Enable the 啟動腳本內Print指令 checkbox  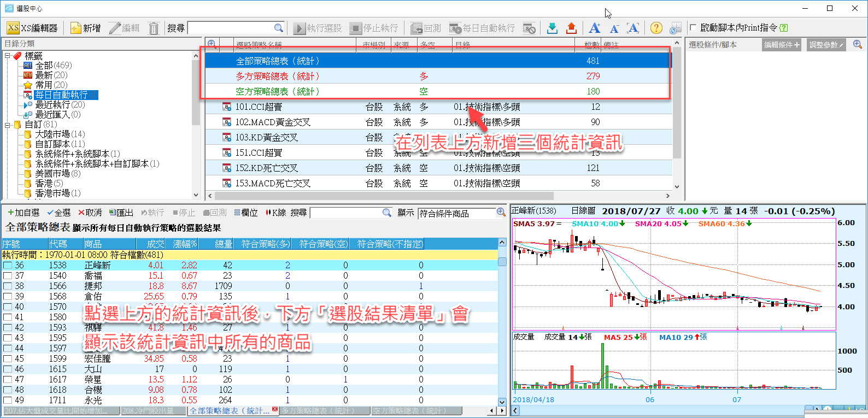coord(693,28)
